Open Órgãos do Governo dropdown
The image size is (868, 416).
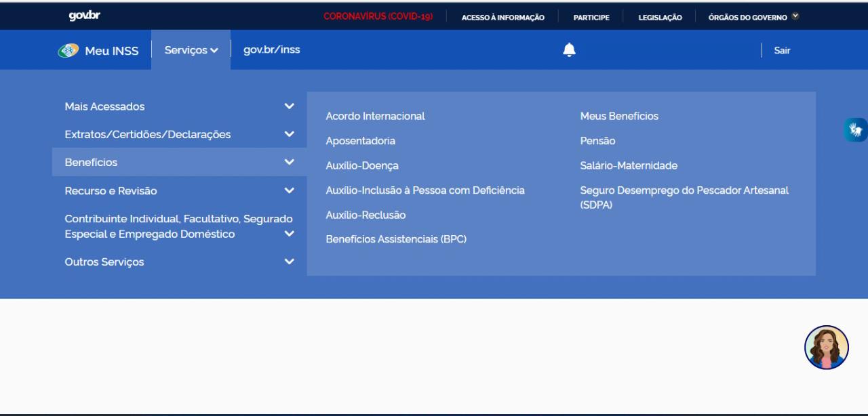[753, 17]
